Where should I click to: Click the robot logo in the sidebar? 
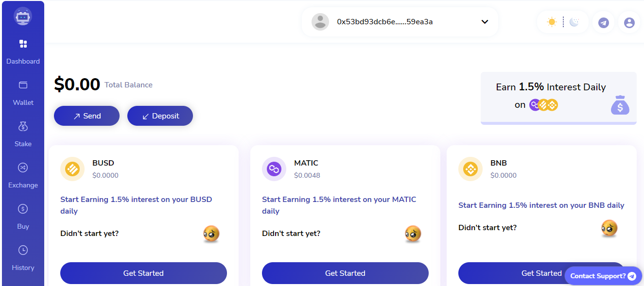[23, 17]
